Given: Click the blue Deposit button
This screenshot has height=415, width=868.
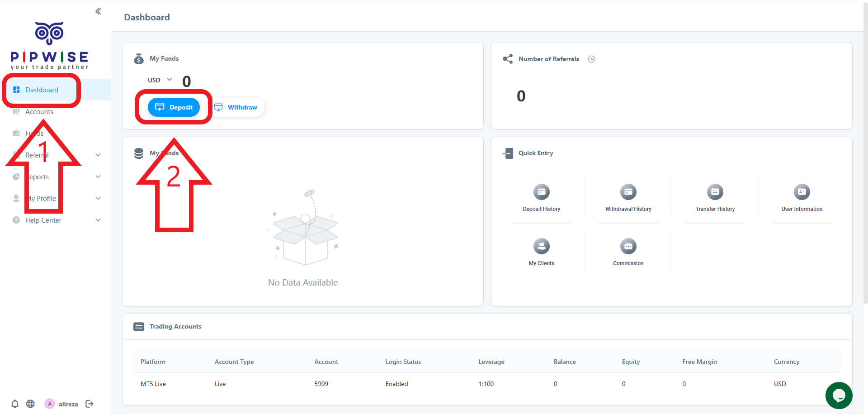Looking at the screenshot, I should pos(174,107).
